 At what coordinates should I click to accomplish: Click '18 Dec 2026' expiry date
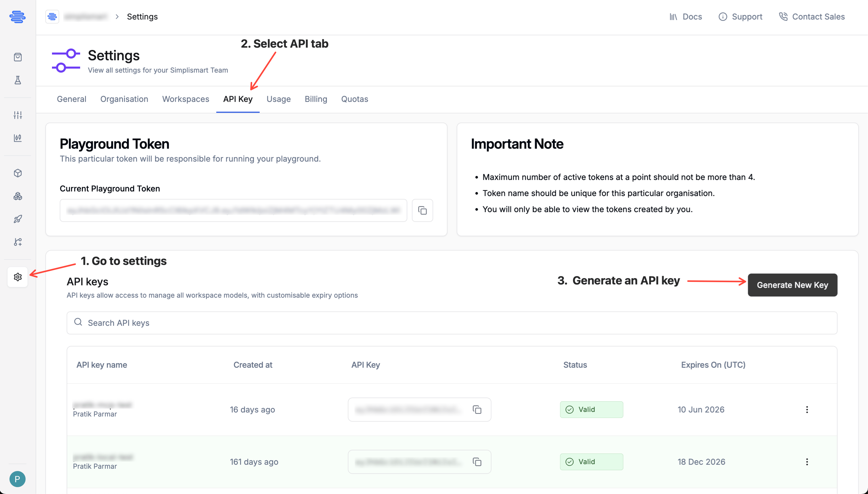(x=702, y=462)
